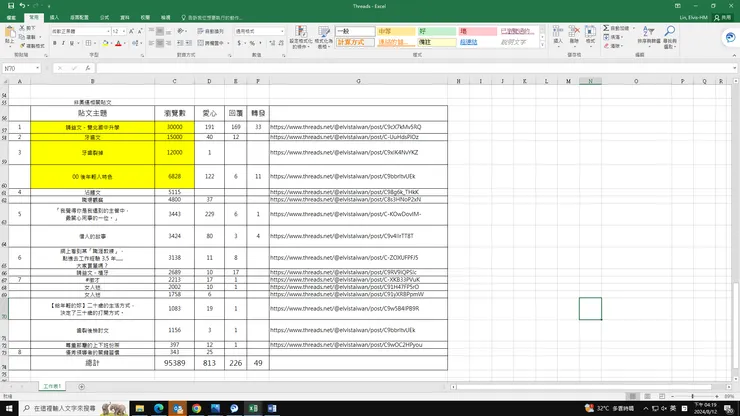Toggle middle vertical alignment

tap(160, 31)
